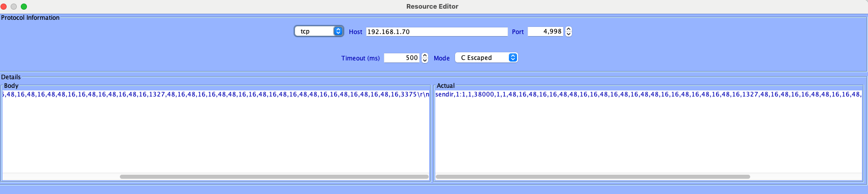Increase the Timeout value with up arrow
The height and width of the screenshot is (194, 868).
[425, 55]
